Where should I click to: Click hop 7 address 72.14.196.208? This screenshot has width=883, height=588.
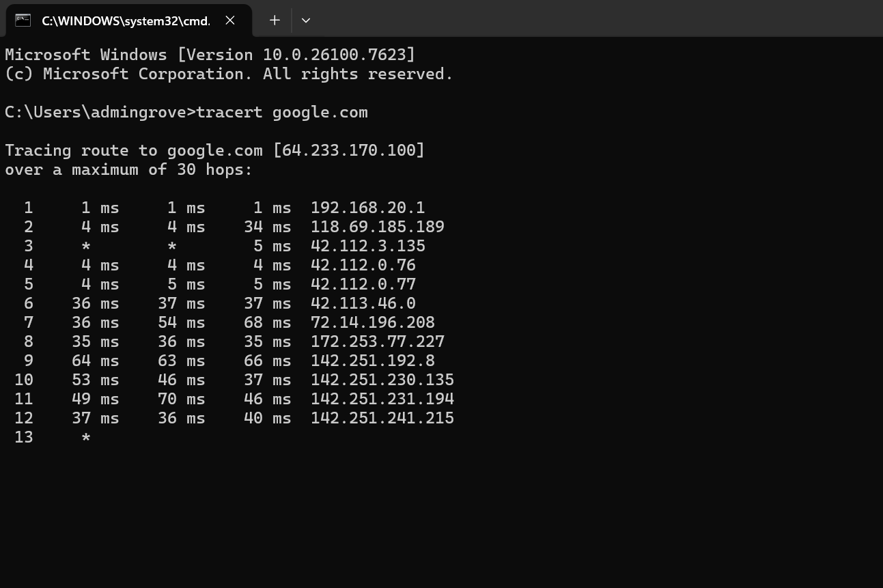pos(372,322)
